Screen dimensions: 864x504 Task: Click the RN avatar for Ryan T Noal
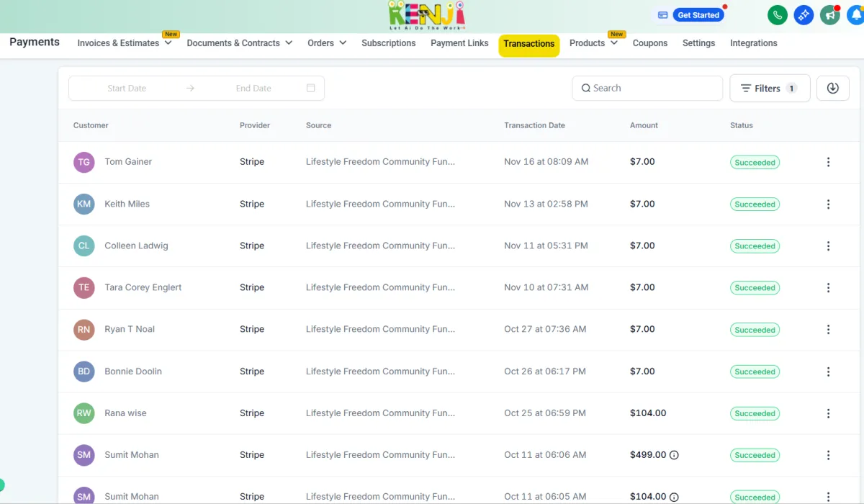click(x=84, y=330)
